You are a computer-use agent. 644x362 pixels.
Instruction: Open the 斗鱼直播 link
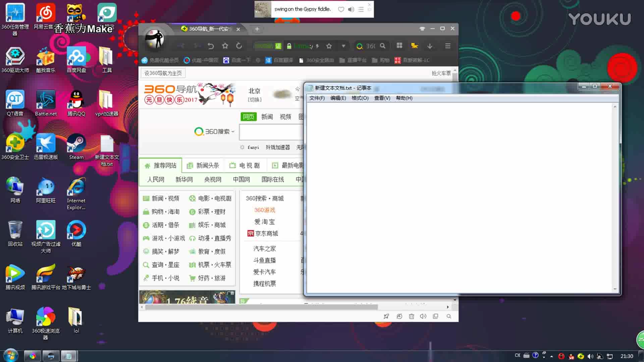265,260
